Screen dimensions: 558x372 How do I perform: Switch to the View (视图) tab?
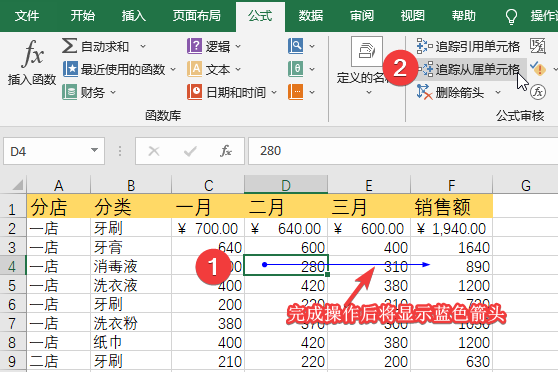(x=412, y=16)
